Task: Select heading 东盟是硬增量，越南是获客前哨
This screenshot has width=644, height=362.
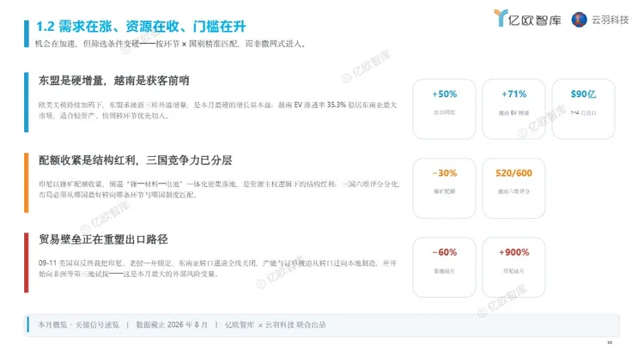Action: tap(113, 81)
